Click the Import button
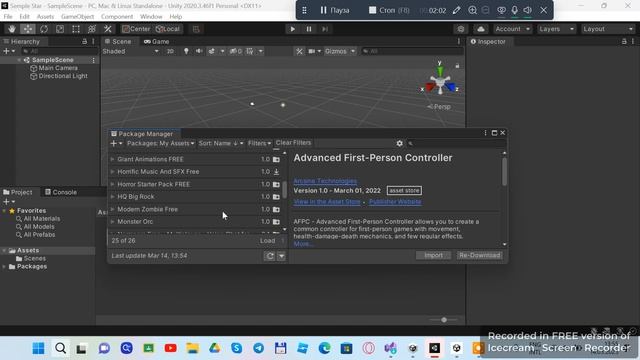The width and height of the screenshot is (640, 360). 433,256
